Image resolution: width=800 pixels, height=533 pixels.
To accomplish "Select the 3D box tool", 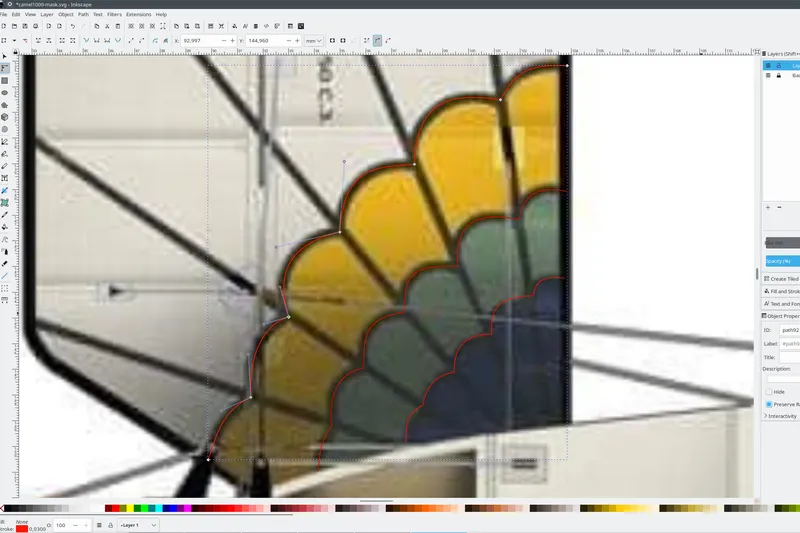I will tap(5, 117).
